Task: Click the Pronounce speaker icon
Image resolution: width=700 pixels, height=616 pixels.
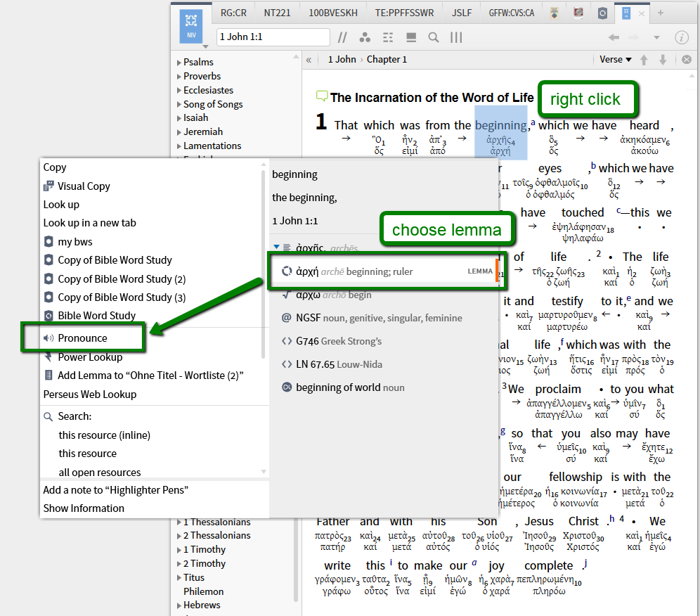Action: coord(48,338)
